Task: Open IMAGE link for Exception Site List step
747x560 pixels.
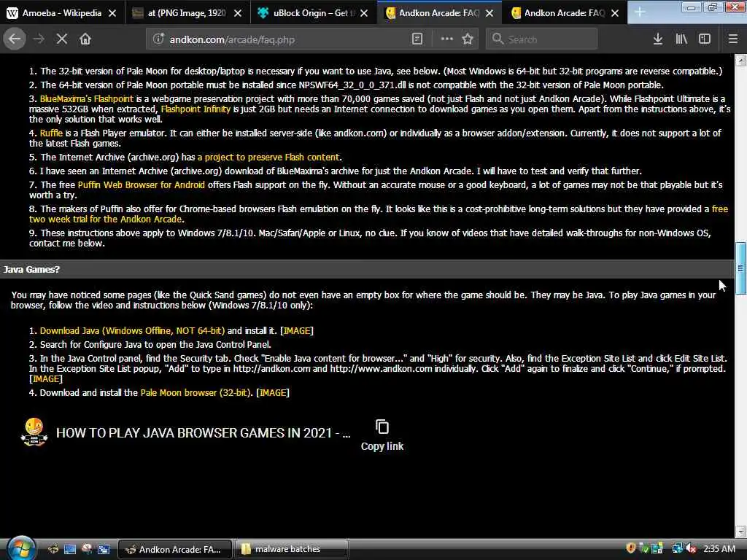Action: click(x=46, y=379)
